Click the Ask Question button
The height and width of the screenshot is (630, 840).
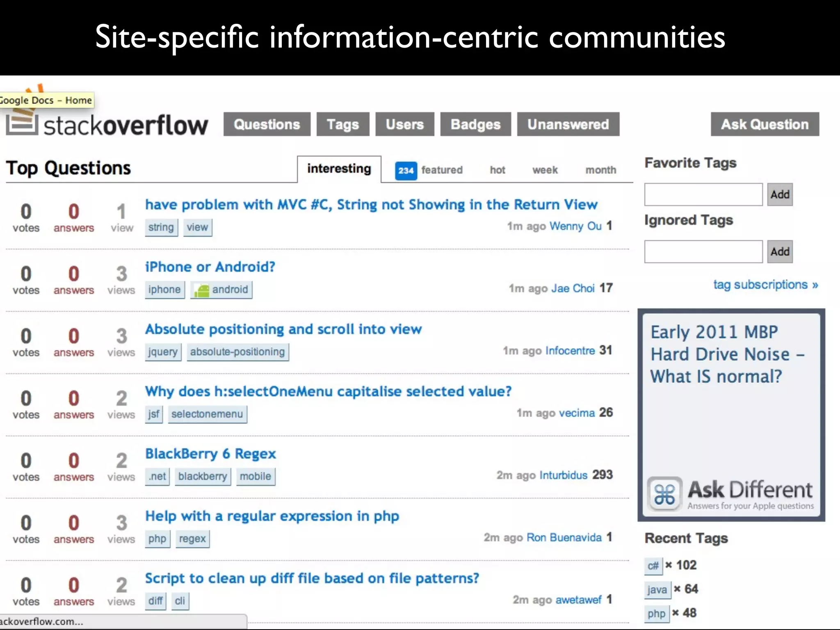click(765, 124)
